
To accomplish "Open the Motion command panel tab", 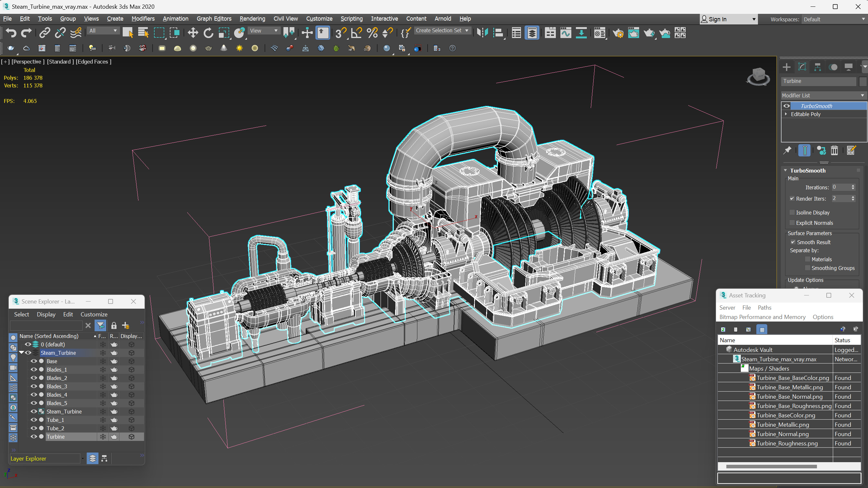I will click(x=833, y=67).
